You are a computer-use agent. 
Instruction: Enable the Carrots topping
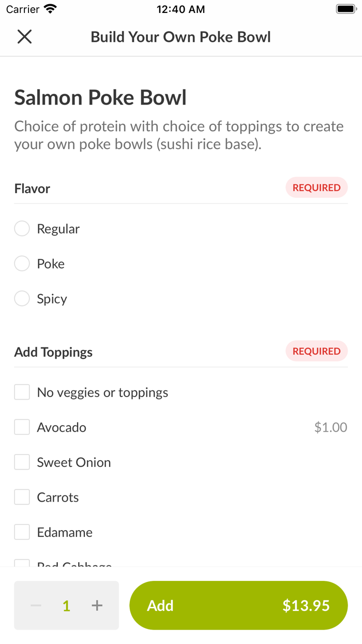point(22,496)
